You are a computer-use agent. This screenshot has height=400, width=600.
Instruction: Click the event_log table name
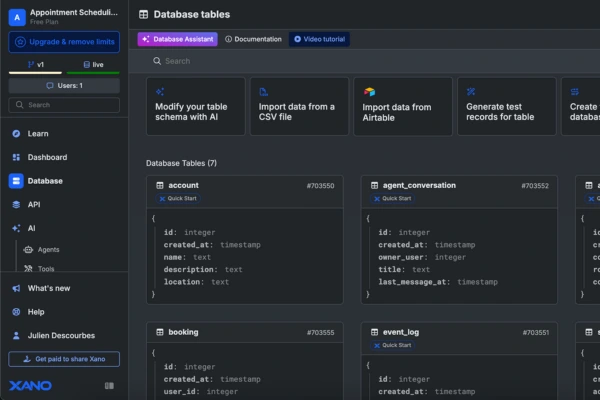pyautogui.click(x=401, y=332)
